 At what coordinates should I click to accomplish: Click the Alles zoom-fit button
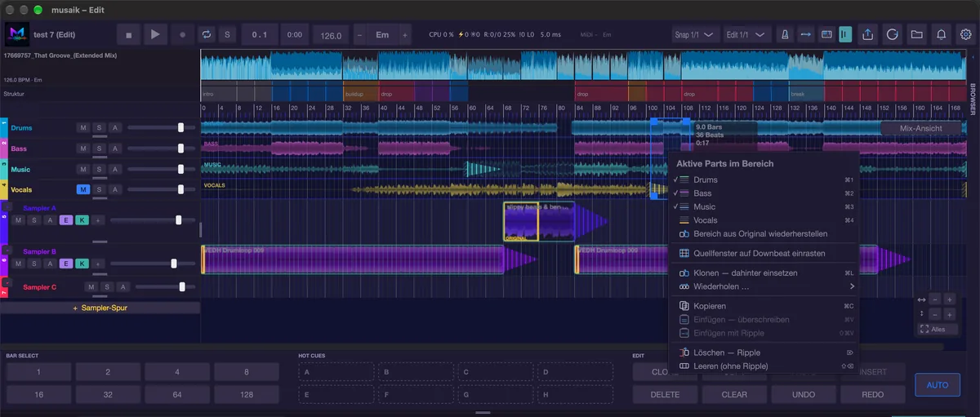[938, 329]
